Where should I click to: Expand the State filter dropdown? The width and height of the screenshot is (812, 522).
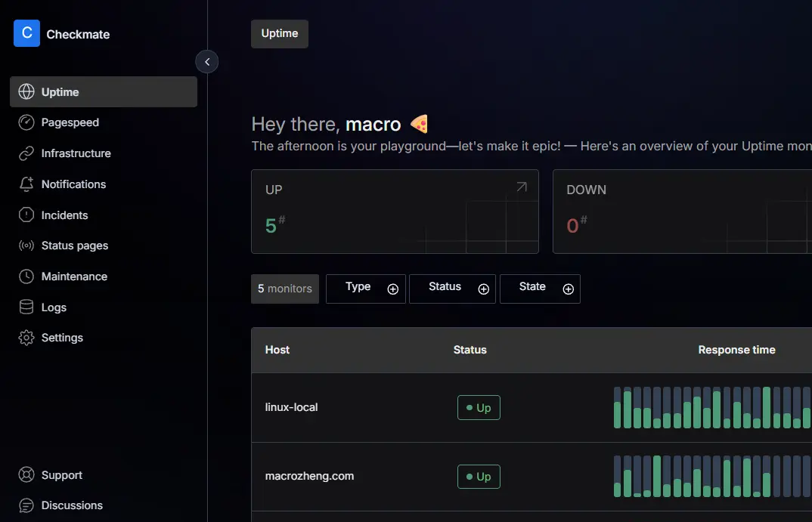coord(540,289)
